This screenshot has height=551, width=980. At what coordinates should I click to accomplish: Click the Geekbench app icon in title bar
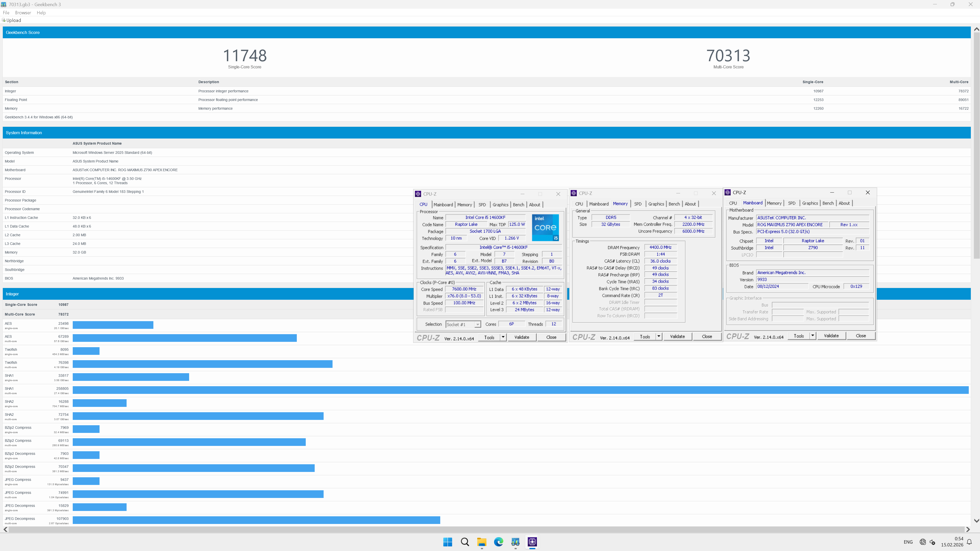coord(3,5)
